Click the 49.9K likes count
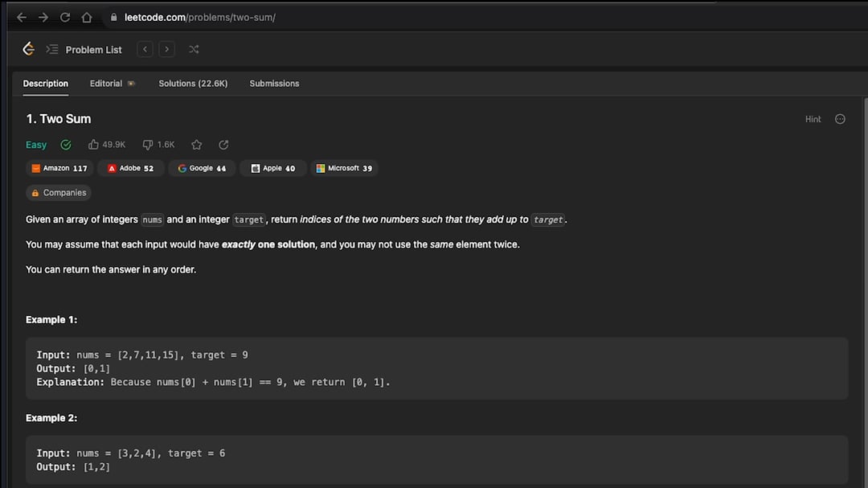The height and width of the screenshot is (488, 868). click(x=114, y=145)
